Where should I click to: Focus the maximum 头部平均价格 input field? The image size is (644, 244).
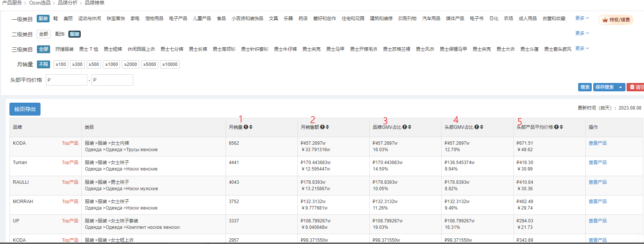[x=112, y=80]
